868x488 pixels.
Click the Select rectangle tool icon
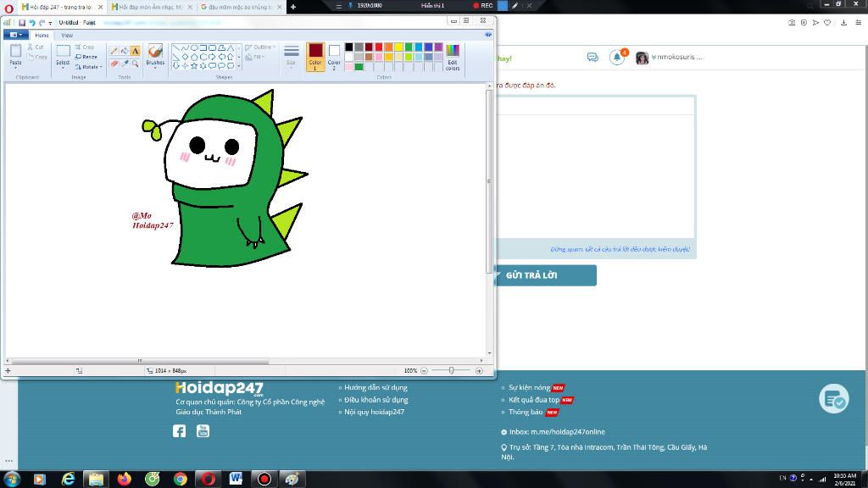click(x=63, y=51)
